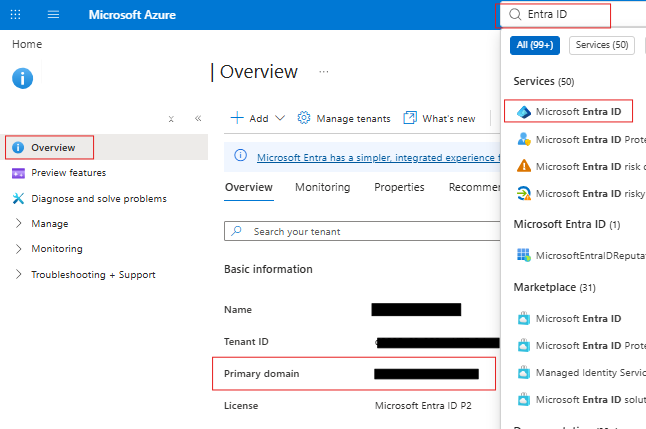Click the Diagnose and solve problems wrench icon
The width and height of the screenshot is (646, 429).
point(18,198)
